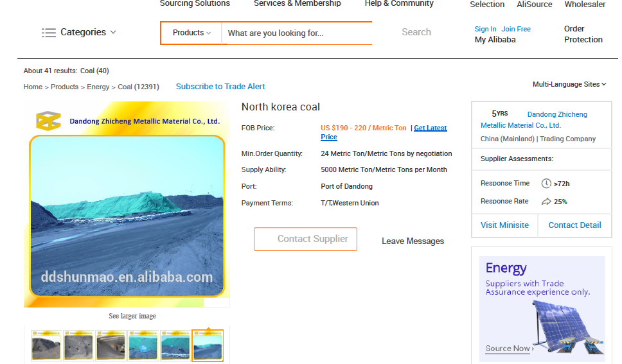The image size is (622, 364).
Task: Go to Home breadcrumb
Action: tap(33, 87)
